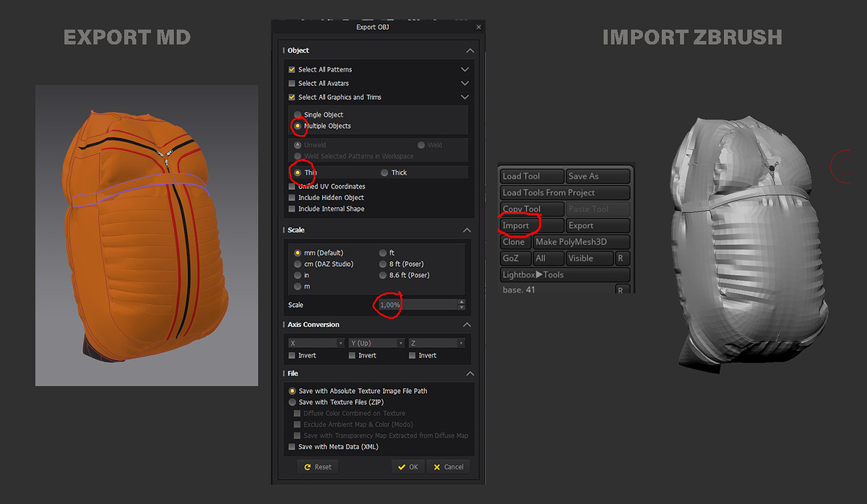867x504 pixels.
Task: Open the Z axis dropdown
Action: coord(436,343)
